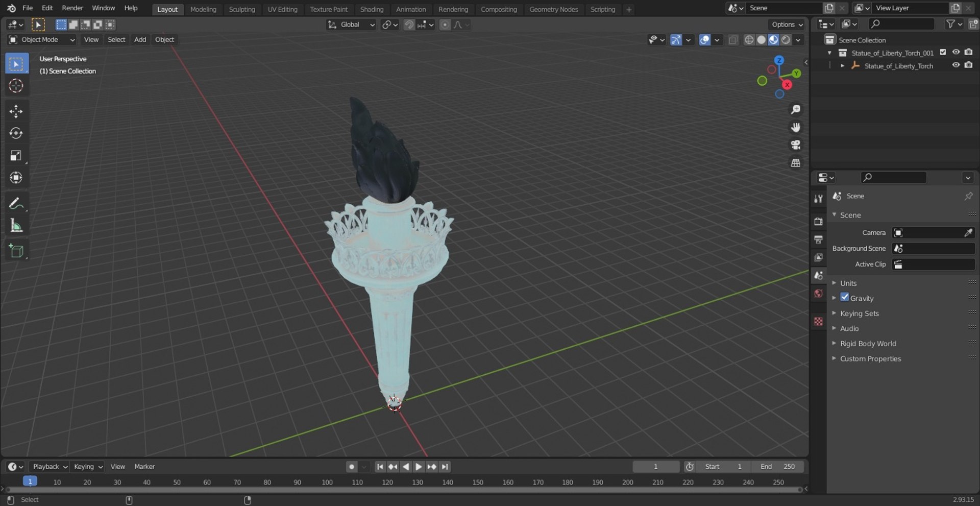Open the Global orientation dropdown
This screenshot has width=980, height=506.
coord(351,25)
